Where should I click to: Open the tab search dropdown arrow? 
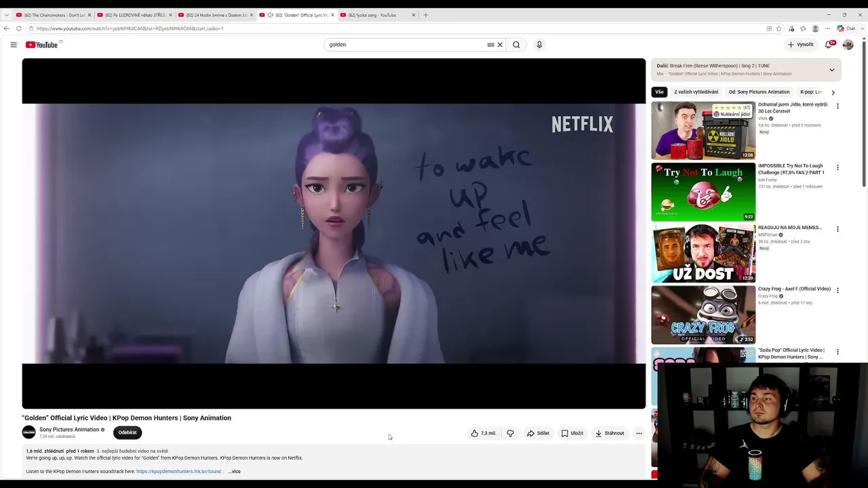(7, 15)
